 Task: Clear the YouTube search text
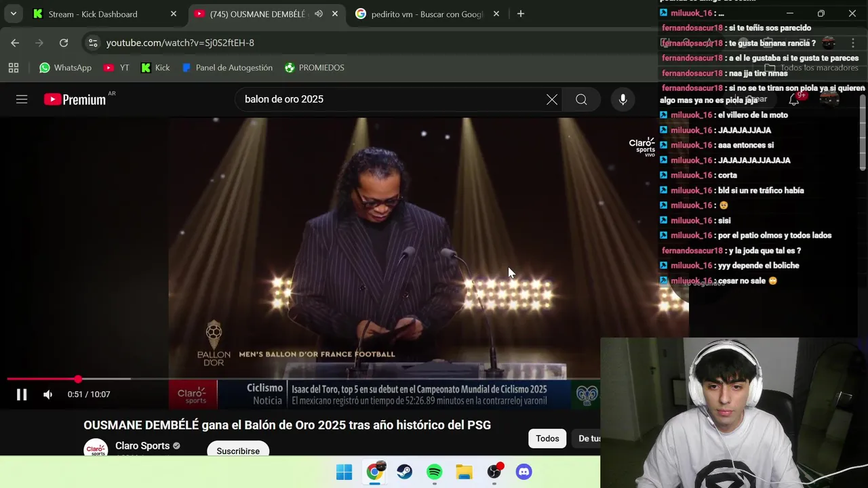tap(552, 100)
